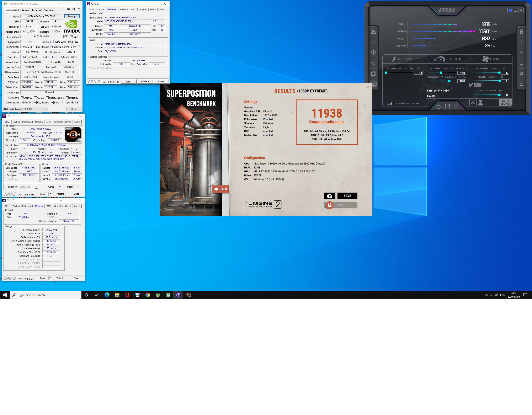This screenshot has height=415, width=532.
Task: Click the Lookup button in GPU-Z
Action: coord(72,16)
